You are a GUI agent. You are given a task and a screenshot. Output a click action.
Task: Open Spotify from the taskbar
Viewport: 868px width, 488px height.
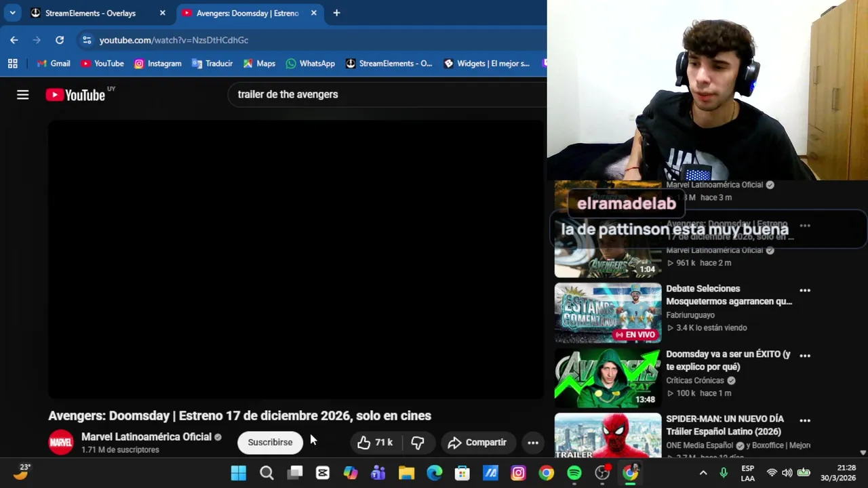tap(574, 473)
